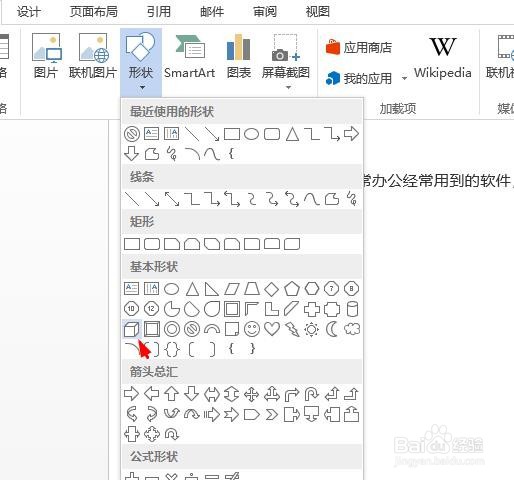This screenshot has height=480, width=514.
Task: Select the diamond shape in 基本形状
Action: pos(272,289)
